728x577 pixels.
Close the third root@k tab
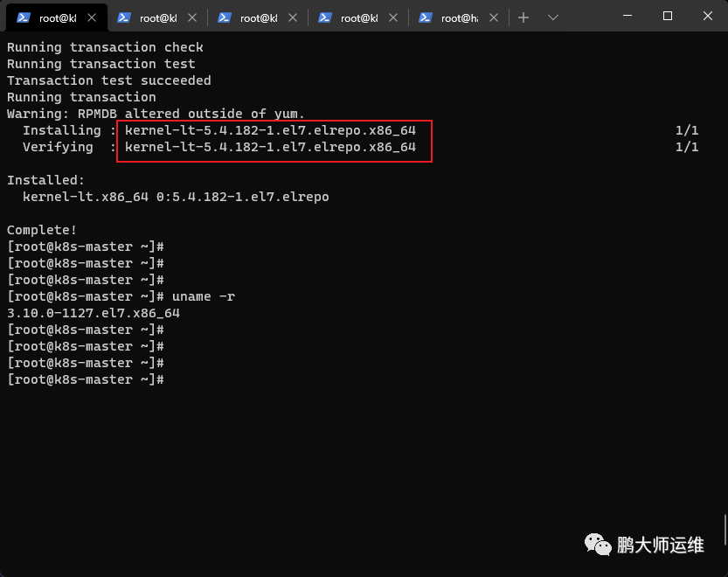pos(293,17)
